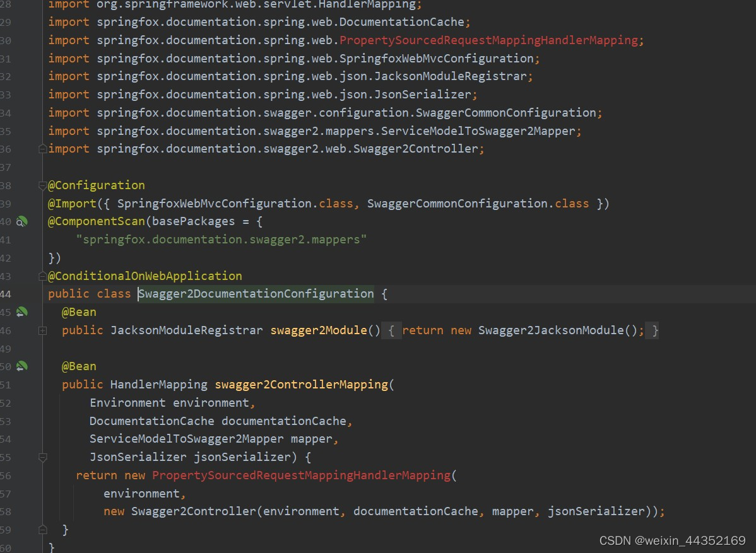This screenshot has height=553, width=756.
Task: Select the springfox.documentation.swagger2.mappers string literal
Action: (x=221, y=240)
